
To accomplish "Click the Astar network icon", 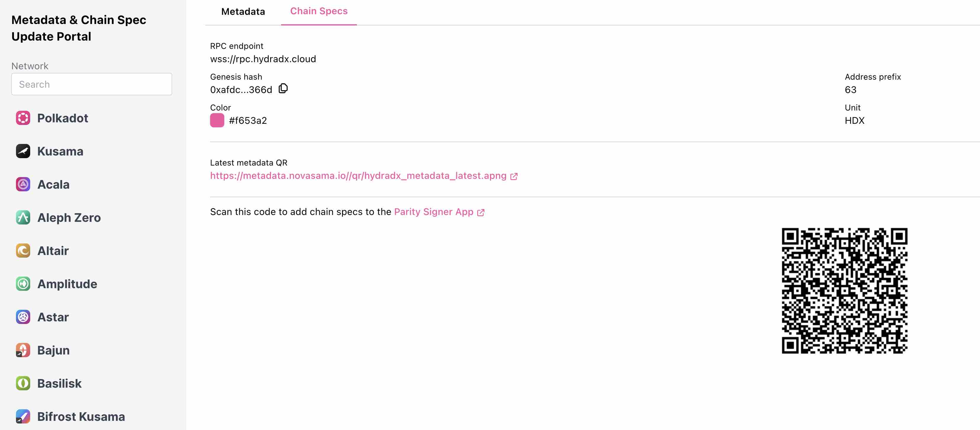I will tap(23, 317).
